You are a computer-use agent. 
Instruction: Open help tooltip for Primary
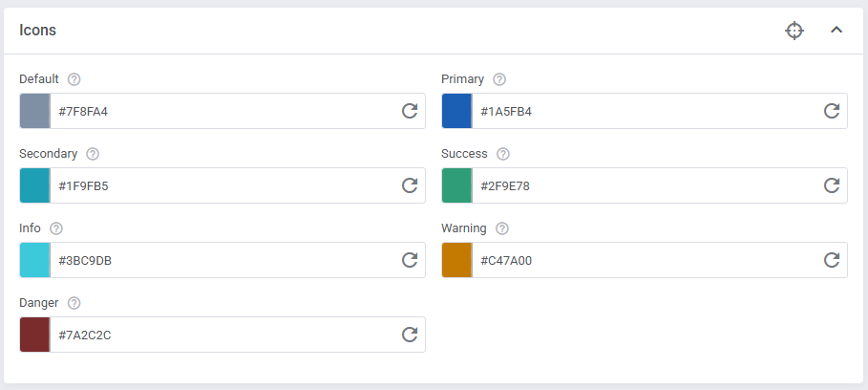point(499,79)
